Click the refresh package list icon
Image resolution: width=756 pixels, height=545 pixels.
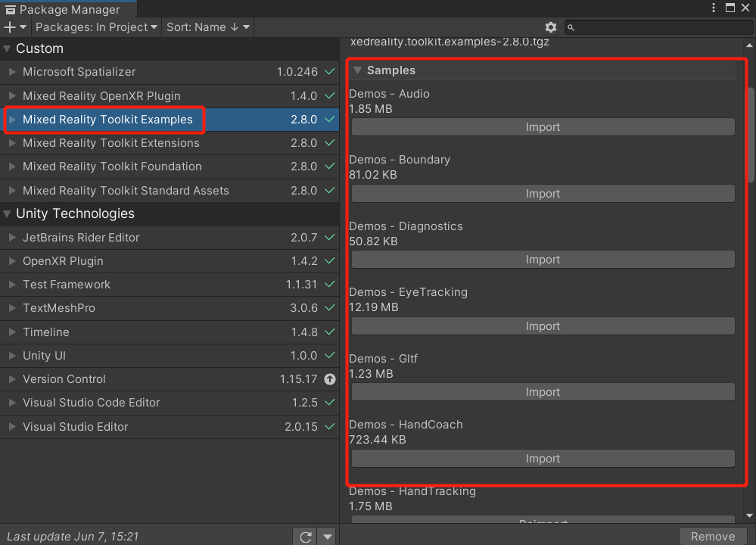tap(306, 537)
